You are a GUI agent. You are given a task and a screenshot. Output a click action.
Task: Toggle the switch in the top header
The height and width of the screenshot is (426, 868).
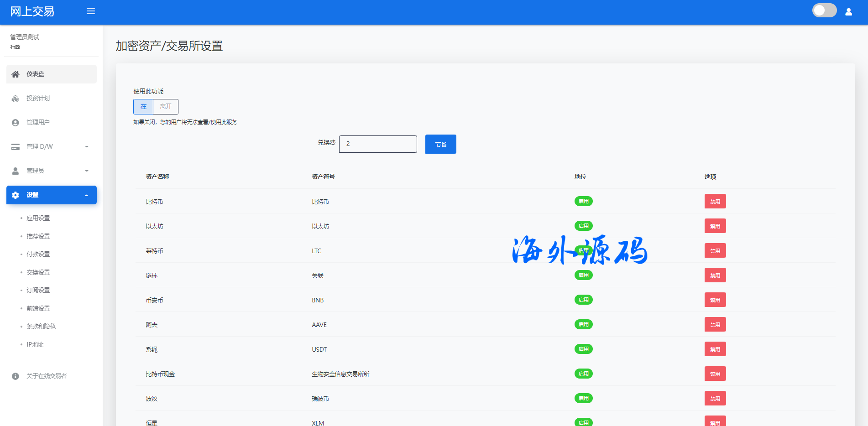(824, 10)
